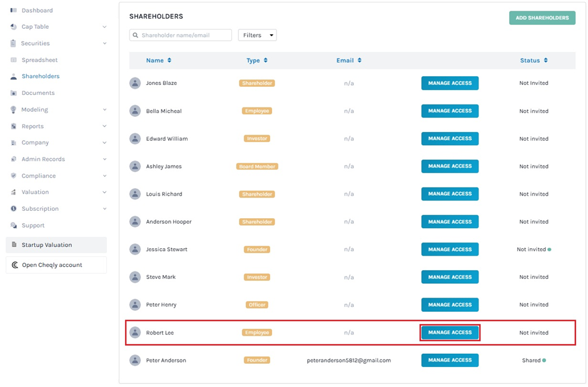Expand the Valuation submenu arrow

(104, 193)
